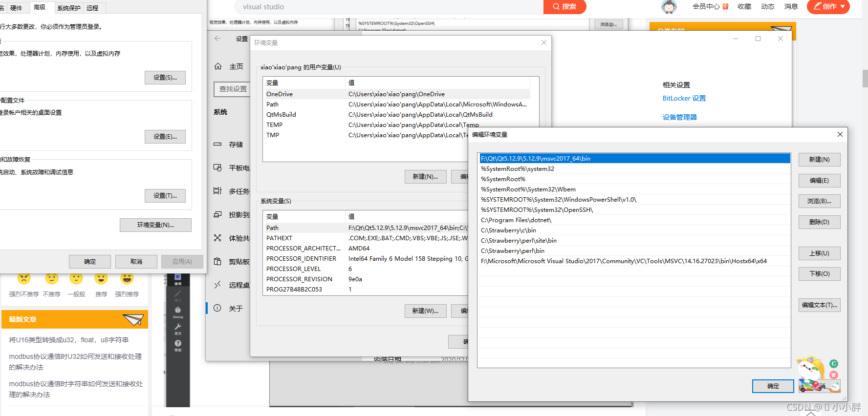Close the 环境变量 dialog
The width and height of the screenshot is (868, 416).
click(544, 42)
